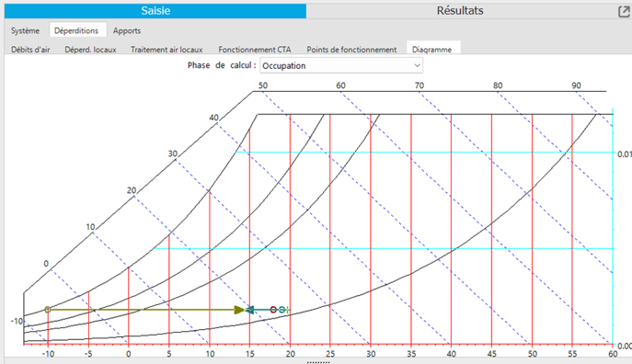Image resolution: width=632 pixels, height=364 pixels.
Task: Switch to Fonctionnement CTA sub-tab
Action: [254, 50]
